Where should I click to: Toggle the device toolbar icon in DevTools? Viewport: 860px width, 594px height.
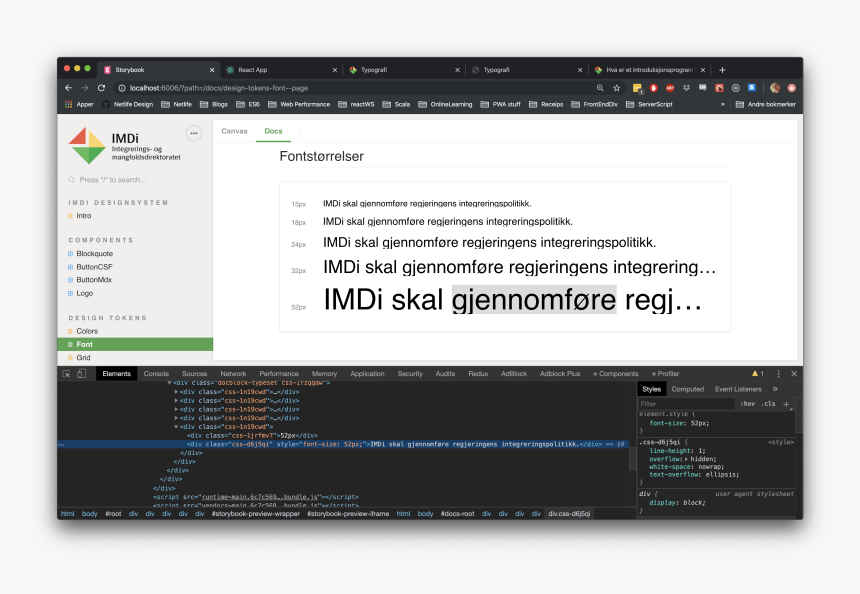(x=81, y=374)
